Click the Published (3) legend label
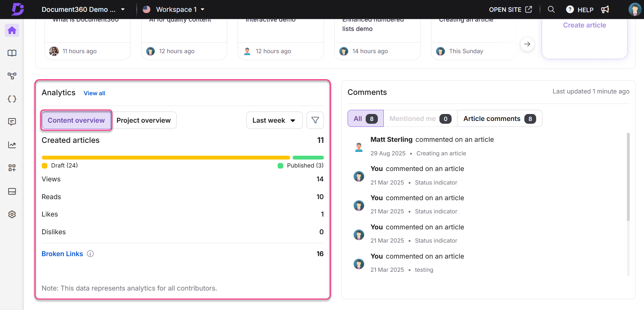This screenshot has height=310, width=644. (305, 165)
